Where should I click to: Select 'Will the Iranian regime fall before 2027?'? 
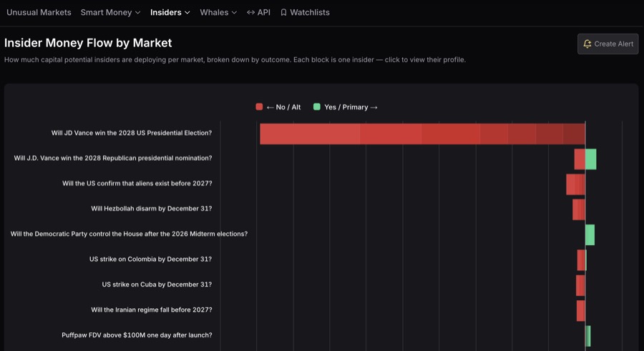(x=152, y=310)
